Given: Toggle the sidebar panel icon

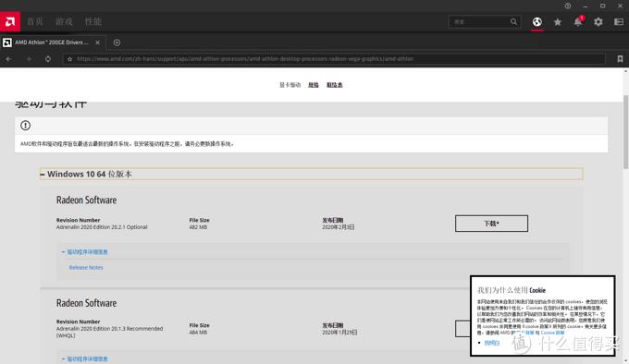Looking at the screenshot, I should pos(619,21).
